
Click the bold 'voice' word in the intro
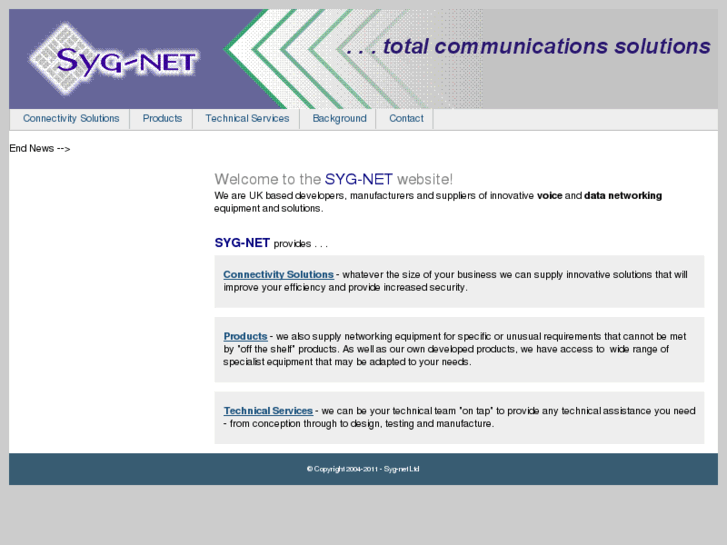[x=549, y=196]
